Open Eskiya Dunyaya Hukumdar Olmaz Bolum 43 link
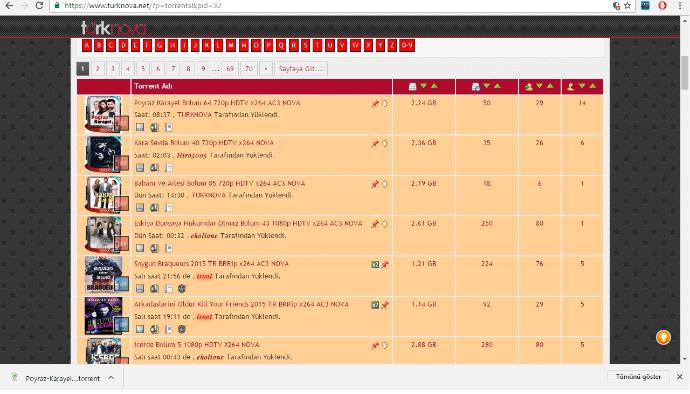 [x=248, y=223]
